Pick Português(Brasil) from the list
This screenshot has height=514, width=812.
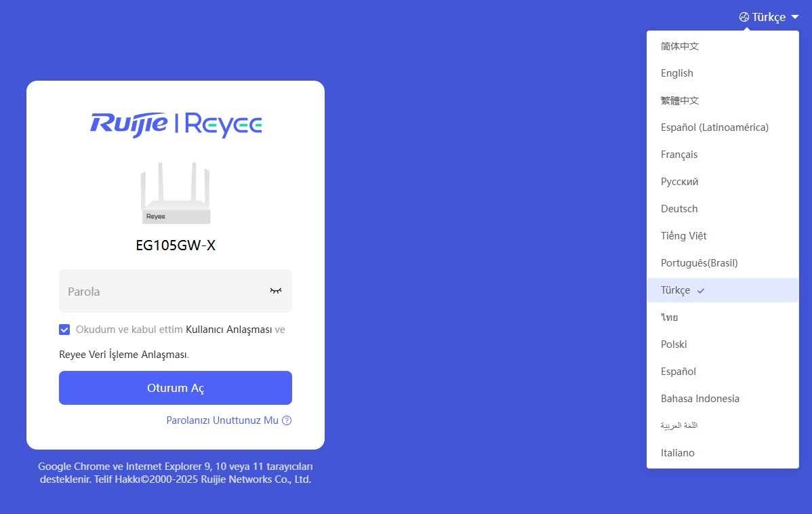(723, 262)
